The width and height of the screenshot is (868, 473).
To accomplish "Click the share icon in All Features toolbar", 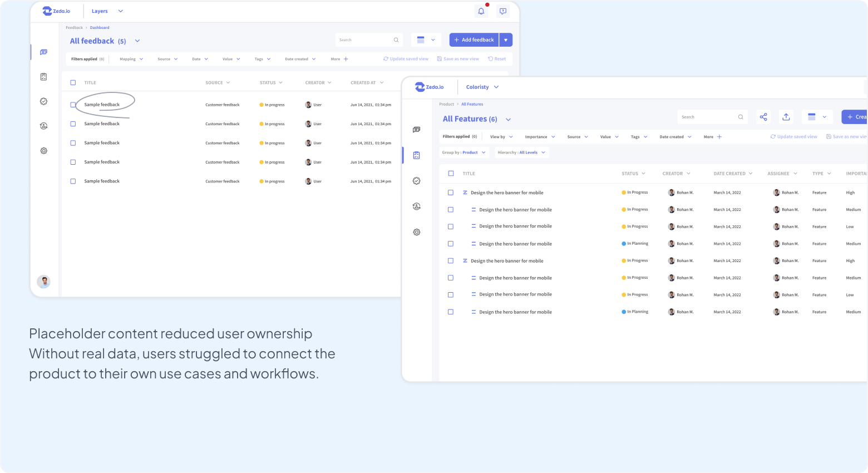I will click(x=763, y=117).
